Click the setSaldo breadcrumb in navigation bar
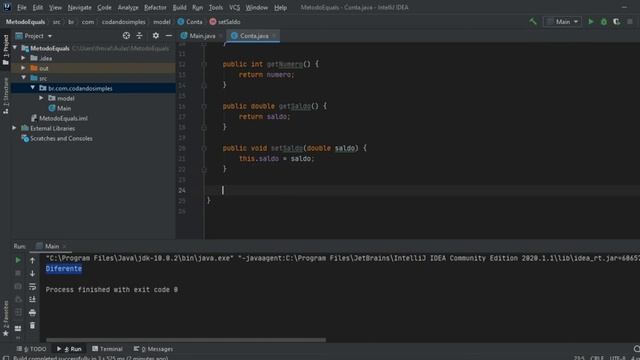This screenshot has height=360, width=640. tap(224, 22)
